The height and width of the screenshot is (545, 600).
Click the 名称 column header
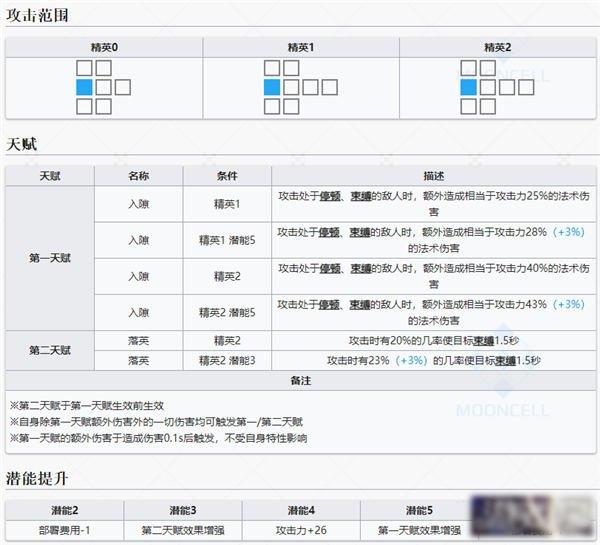click(x=139, y=176)
